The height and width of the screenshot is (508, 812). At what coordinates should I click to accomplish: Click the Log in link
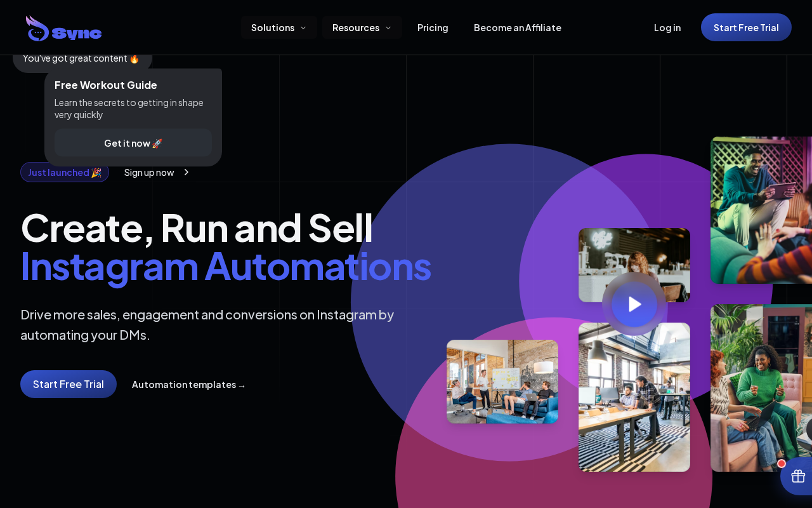pyautogui.click(x=667, y=27)
